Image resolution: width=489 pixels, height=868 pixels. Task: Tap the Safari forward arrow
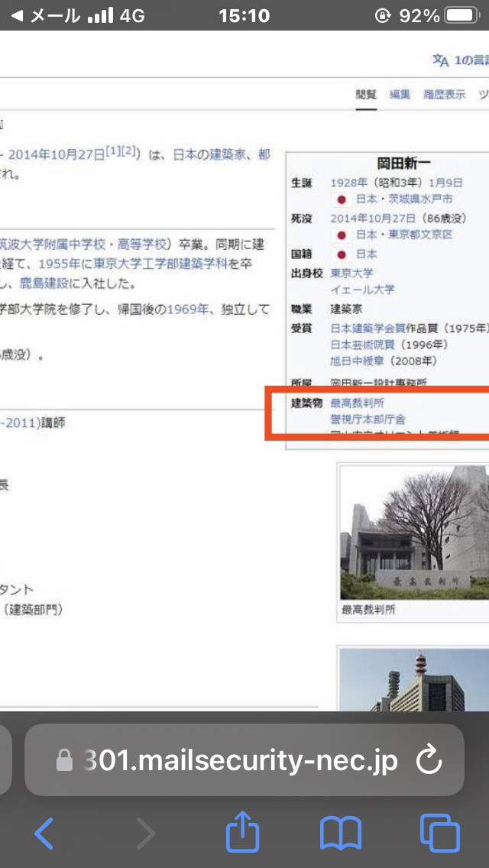tap(146, 832)
